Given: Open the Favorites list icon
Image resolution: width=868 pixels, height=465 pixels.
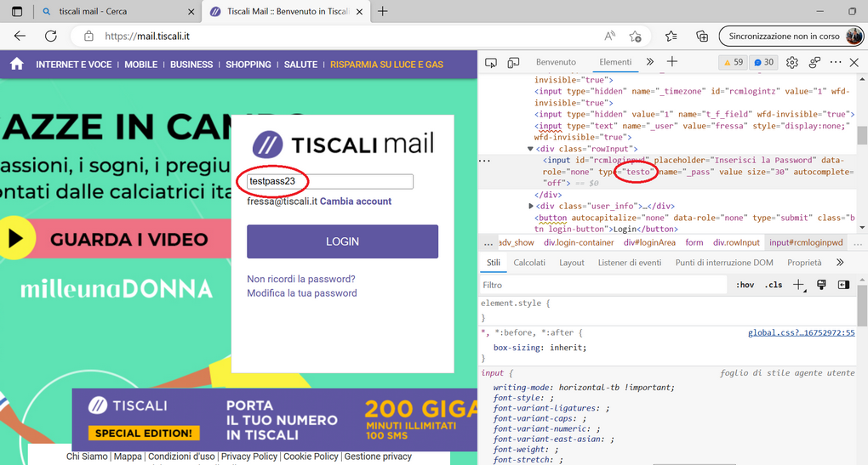Looking at the screenshot, I should coord(671,36).
